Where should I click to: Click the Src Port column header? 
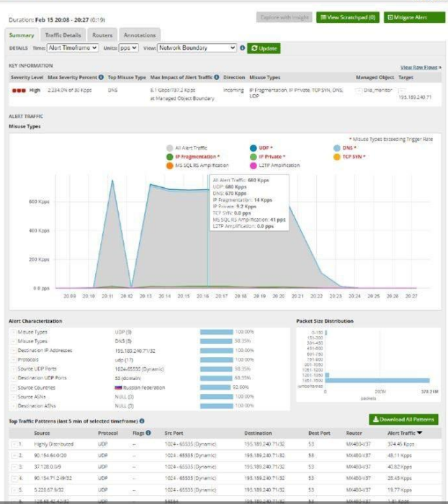[x=174, y=433]
